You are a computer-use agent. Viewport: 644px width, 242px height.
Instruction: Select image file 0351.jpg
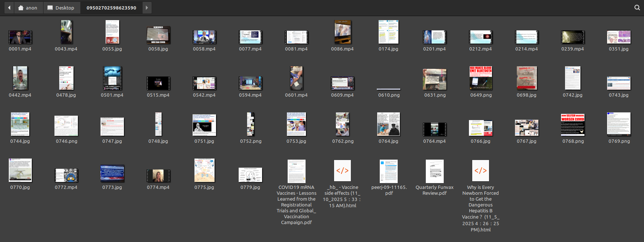point(619,37)
